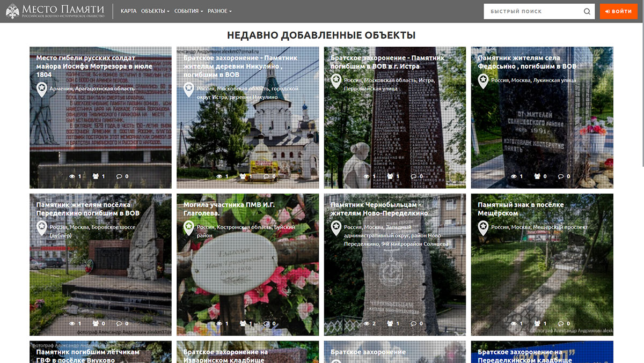Click comments icon on Мещёрском card

[x=561, y=323]
